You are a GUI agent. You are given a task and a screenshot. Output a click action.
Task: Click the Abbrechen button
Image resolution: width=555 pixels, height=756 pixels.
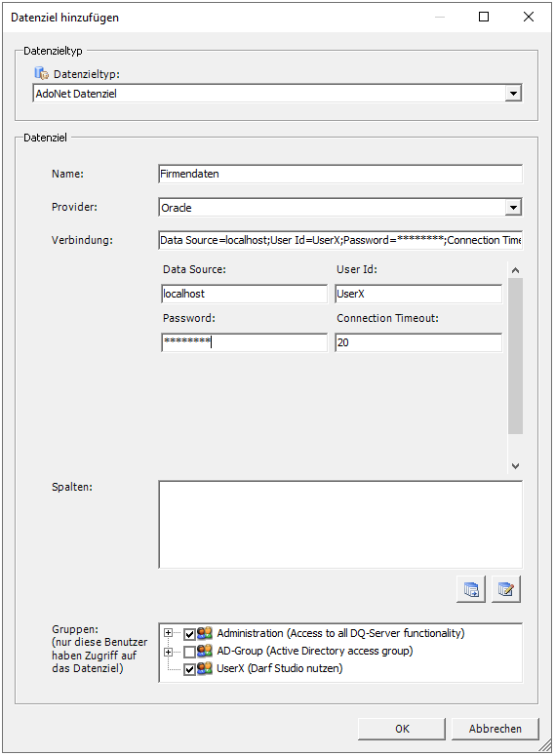pyautogui.click(x=496, y=729)
